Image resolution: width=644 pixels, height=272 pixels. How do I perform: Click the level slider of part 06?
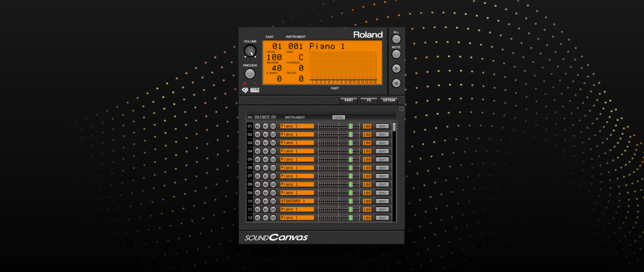[x=339, y=168]
